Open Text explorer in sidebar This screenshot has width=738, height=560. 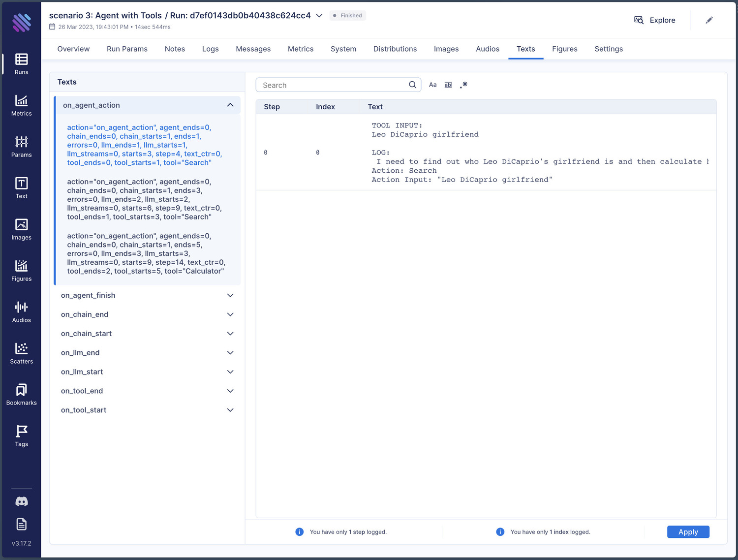[x=22, y=188]
